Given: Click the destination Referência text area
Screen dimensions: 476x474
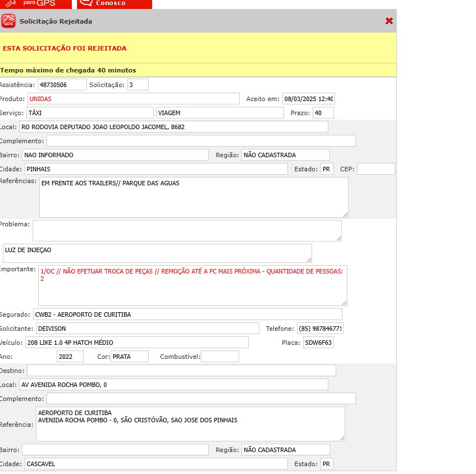Looking at the screenshot, I should 190,424.
